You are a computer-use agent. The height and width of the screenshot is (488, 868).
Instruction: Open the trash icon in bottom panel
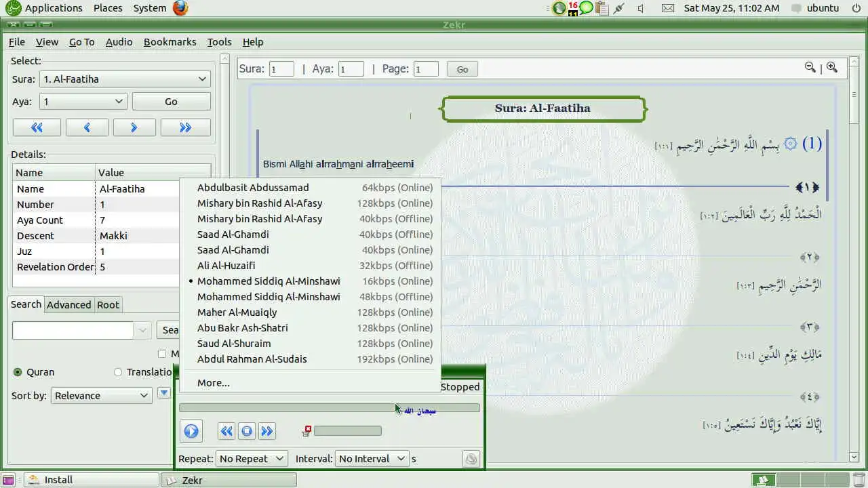(859, 480)
